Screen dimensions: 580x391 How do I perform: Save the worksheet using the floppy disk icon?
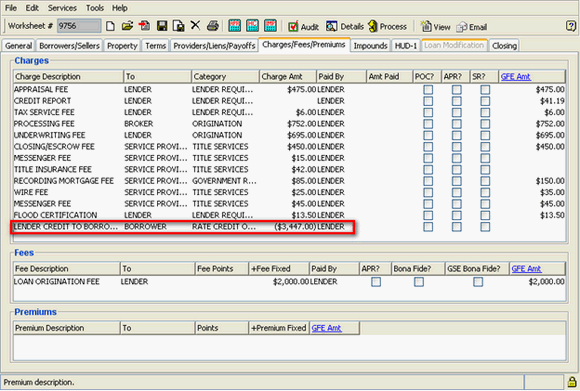162,26
